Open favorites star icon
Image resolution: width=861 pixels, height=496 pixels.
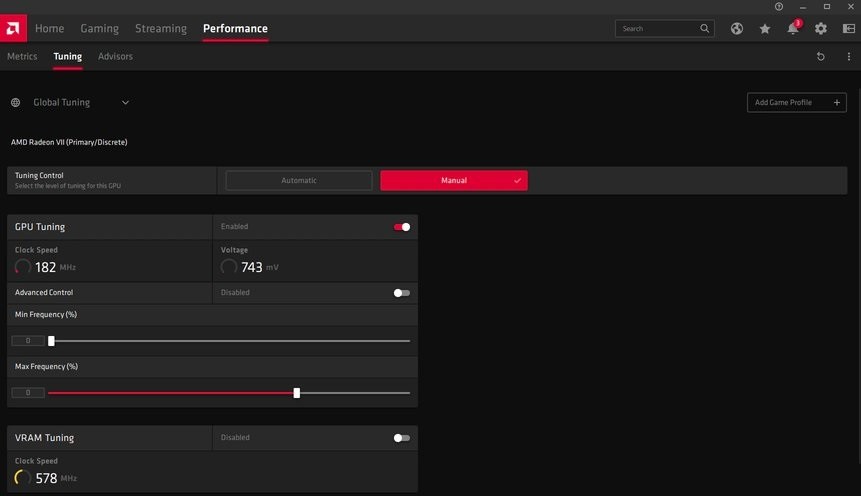[x=765, y=29]
